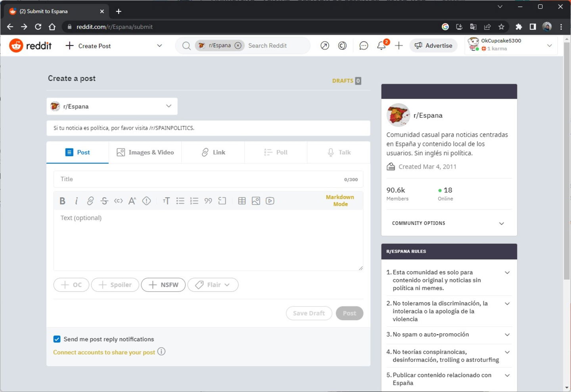This screenshot has width=571, height=392.
Task: Open browser extensions puzzle icon
Action: (519, 27)
